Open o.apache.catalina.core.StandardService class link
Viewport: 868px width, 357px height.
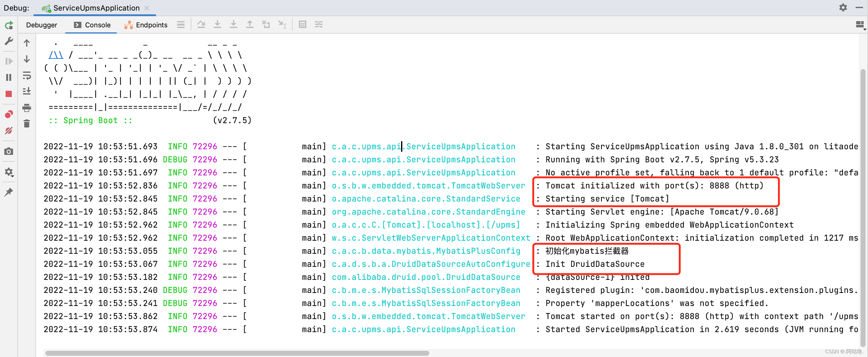coord(426,199)
